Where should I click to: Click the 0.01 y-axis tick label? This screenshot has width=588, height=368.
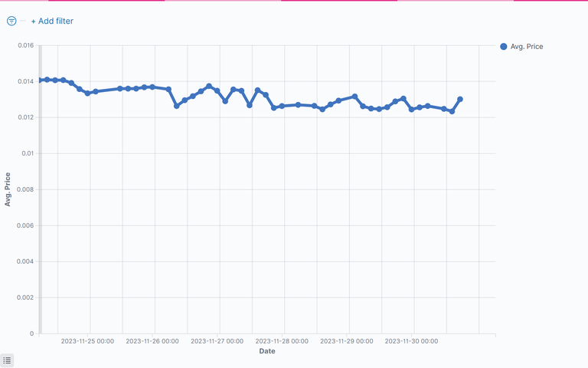click(x=28, y=153)
